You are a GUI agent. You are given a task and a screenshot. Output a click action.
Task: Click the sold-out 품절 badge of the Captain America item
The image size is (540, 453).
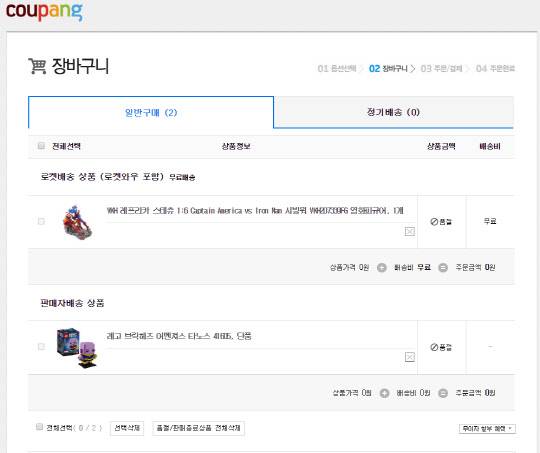tap(441, 222)
